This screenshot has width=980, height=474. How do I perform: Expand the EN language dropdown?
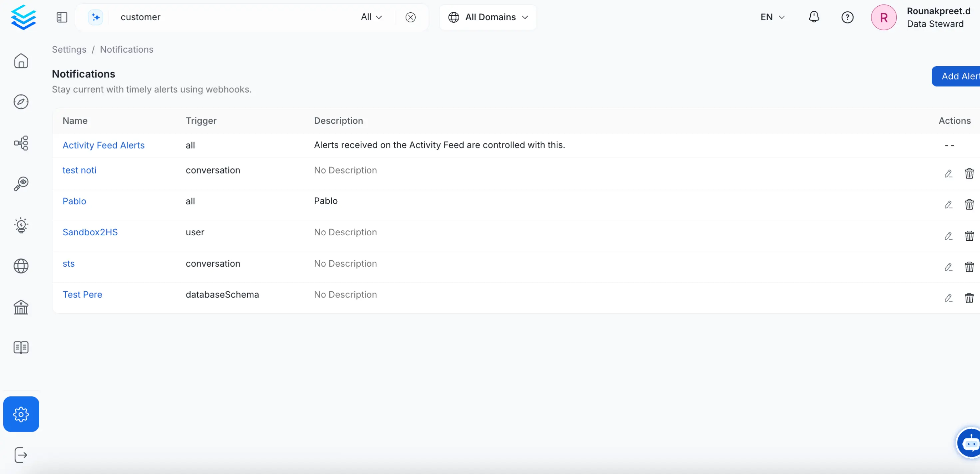click(772, 17)
